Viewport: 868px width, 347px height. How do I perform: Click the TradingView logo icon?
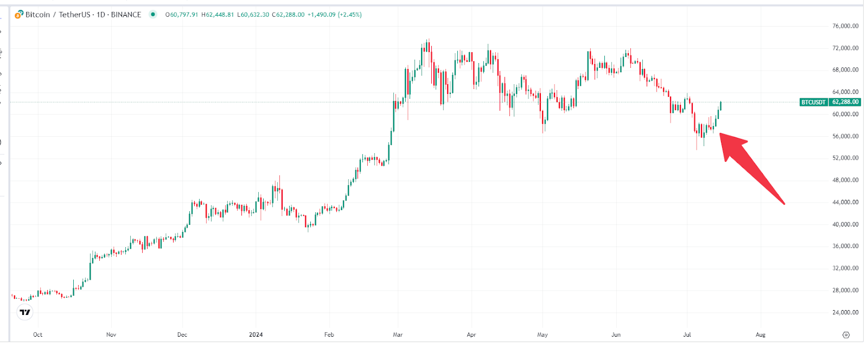point(25,312)
